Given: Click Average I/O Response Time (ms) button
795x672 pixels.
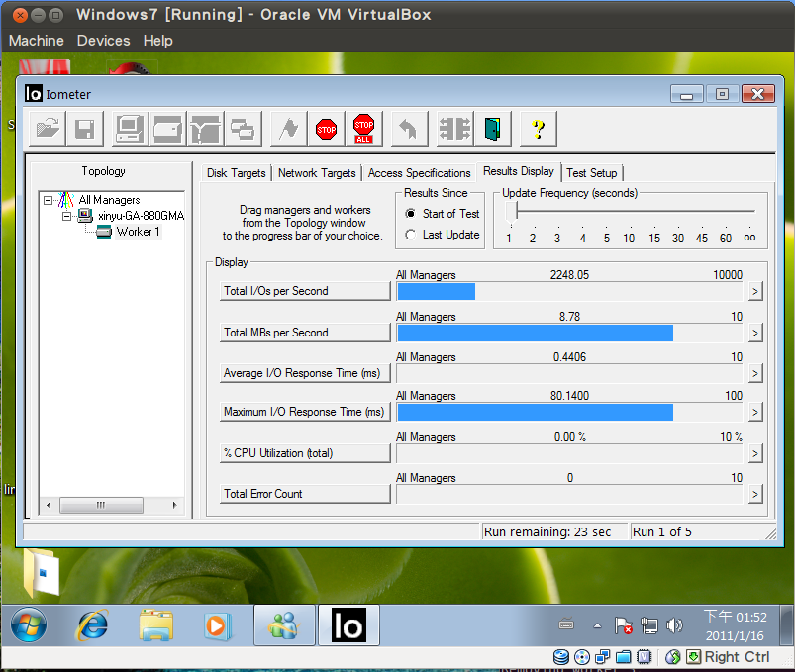Looking at the screenshot, I should tap(305, 373).
